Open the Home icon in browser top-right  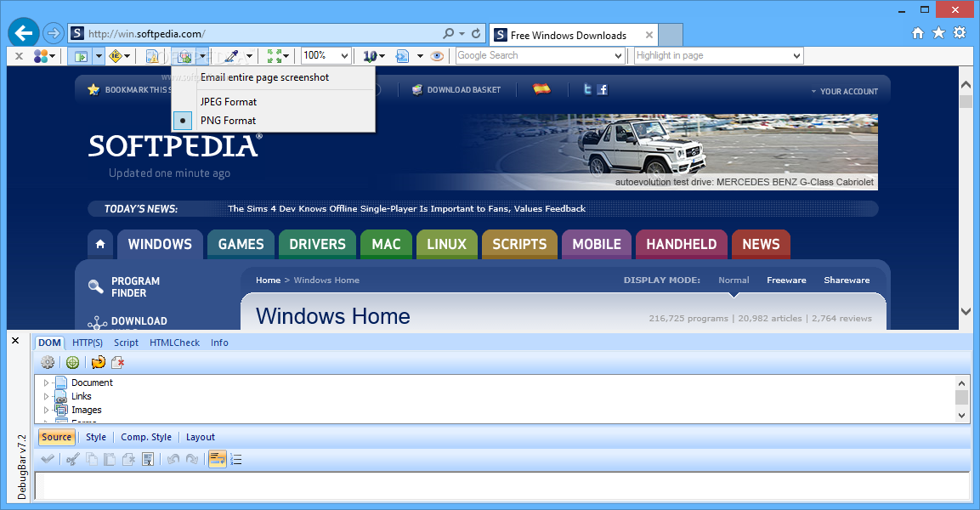point(917,33)
